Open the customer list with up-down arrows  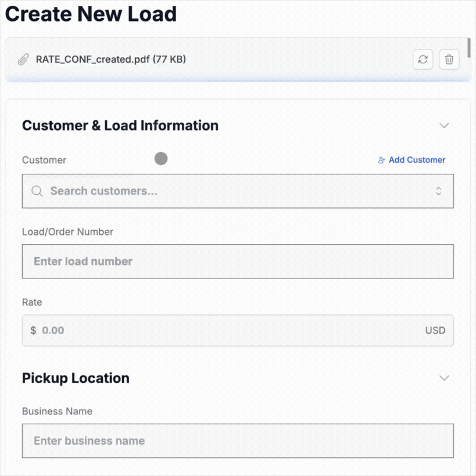point(439,191)
